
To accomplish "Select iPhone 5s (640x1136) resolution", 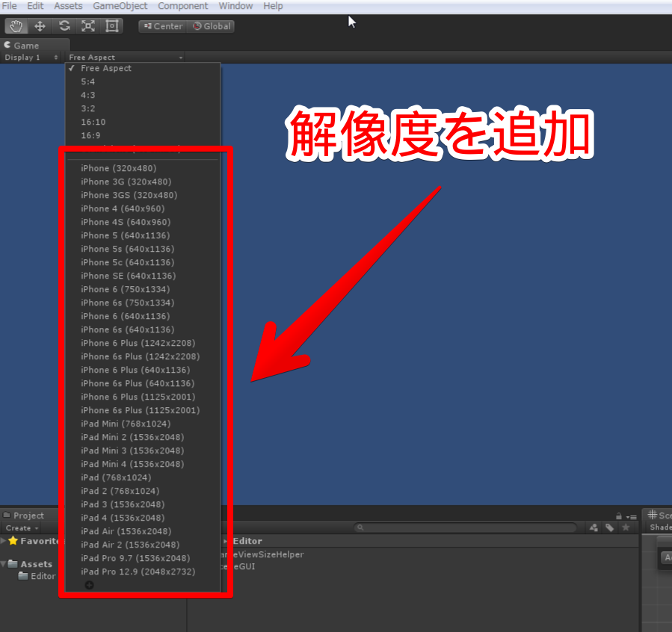I will click(143, 249).
